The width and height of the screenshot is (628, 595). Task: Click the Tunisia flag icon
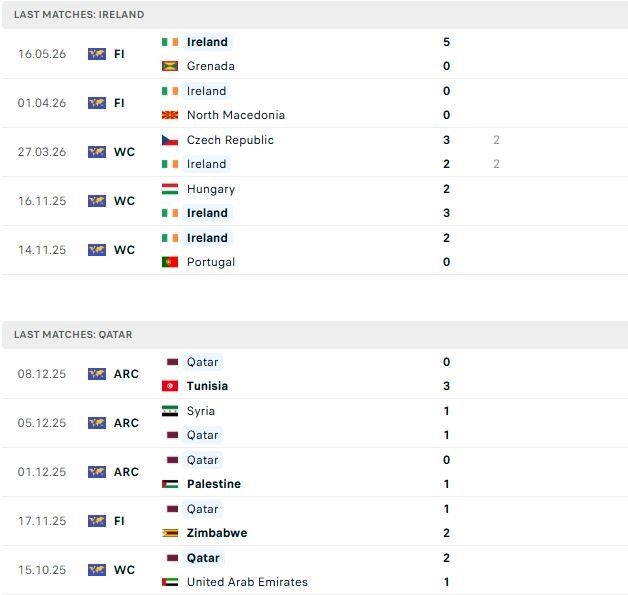click(x=170, y=386)
